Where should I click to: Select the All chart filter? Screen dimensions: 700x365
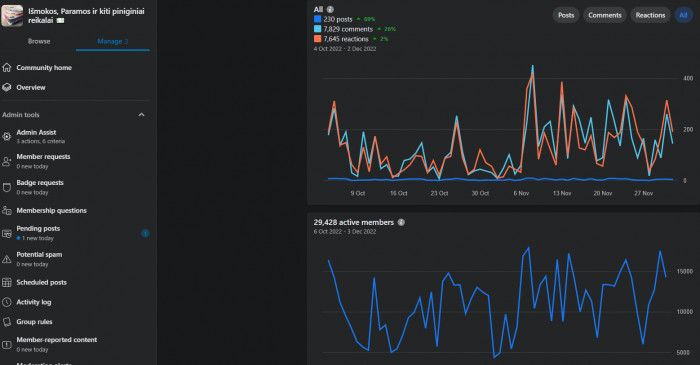(x=683, y=15)
